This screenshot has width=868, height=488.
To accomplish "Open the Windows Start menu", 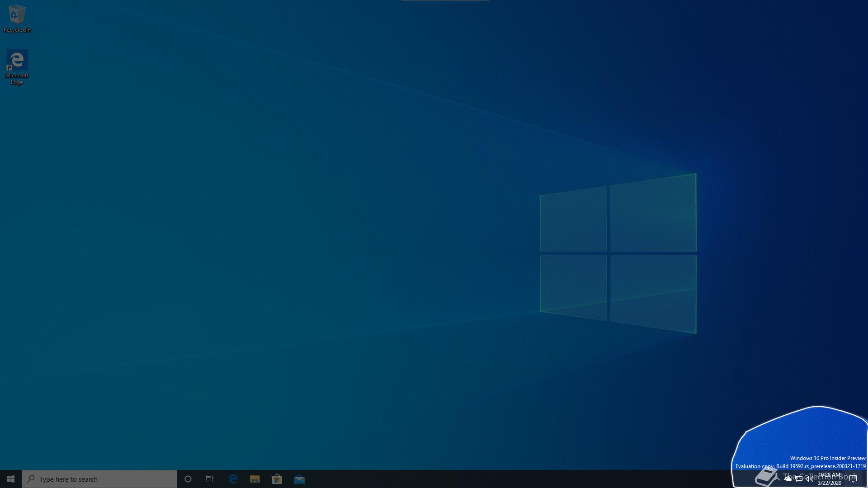I will [x=10, y=479].
